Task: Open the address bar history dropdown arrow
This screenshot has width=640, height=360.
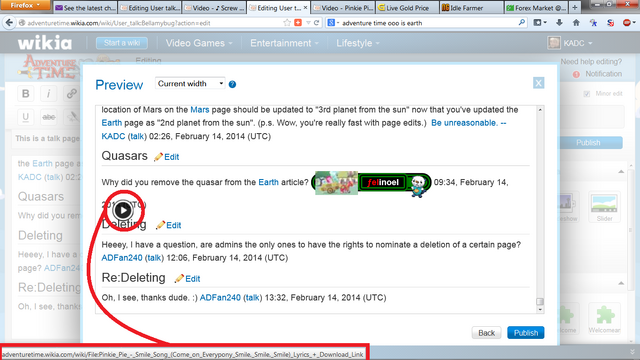Action: point(308,23)
